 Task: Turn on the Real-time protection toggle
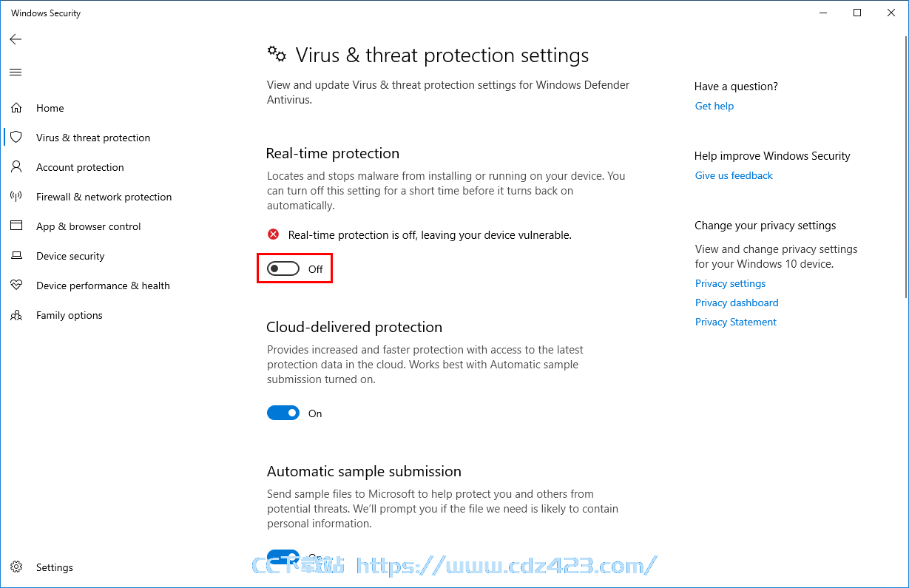point(283,269)
